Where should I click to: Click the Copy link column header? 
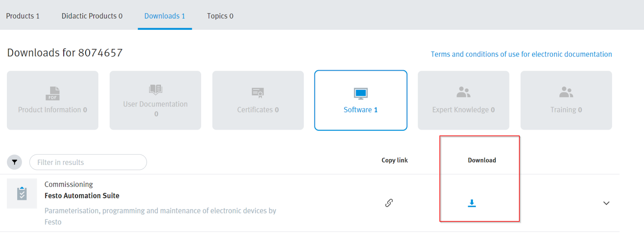tap(394, 160)
